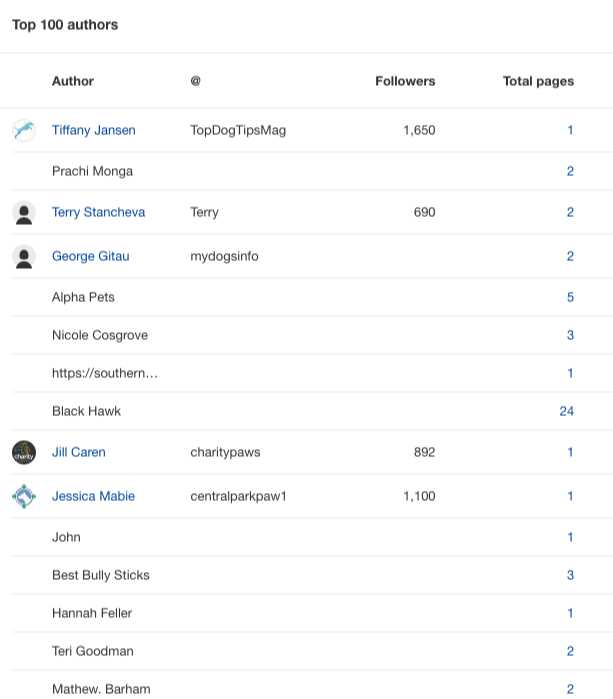
Task: Sort by Total pages column header
Action: (538, 81)
